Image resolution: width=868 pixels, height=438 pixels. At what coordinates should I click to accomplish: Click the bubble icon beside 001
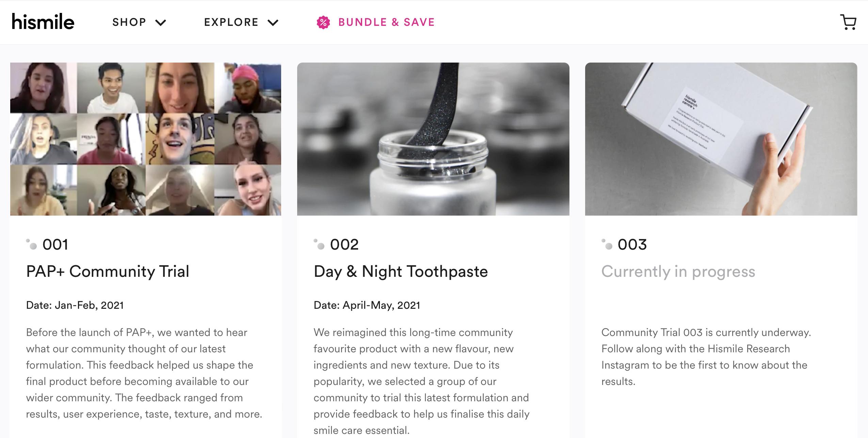coord(32,245)
